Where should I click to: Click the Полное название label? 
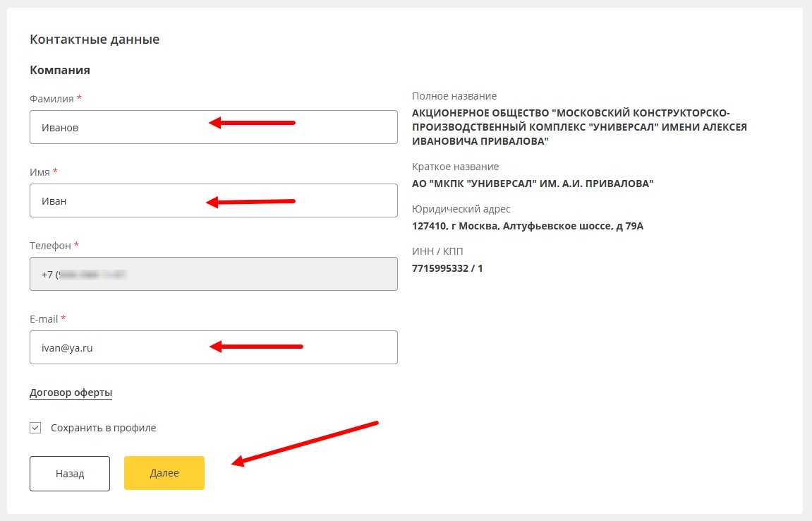point(454,96)
